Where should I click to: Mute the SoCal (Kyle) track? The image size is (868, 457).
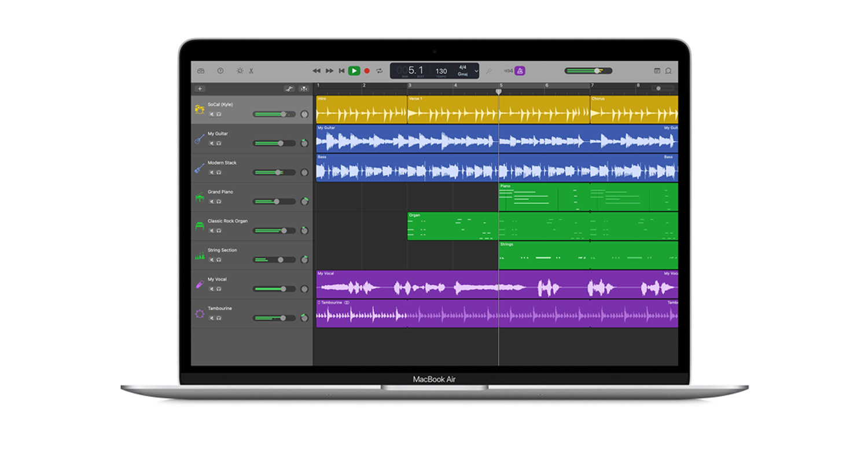[x=211, y=114]
